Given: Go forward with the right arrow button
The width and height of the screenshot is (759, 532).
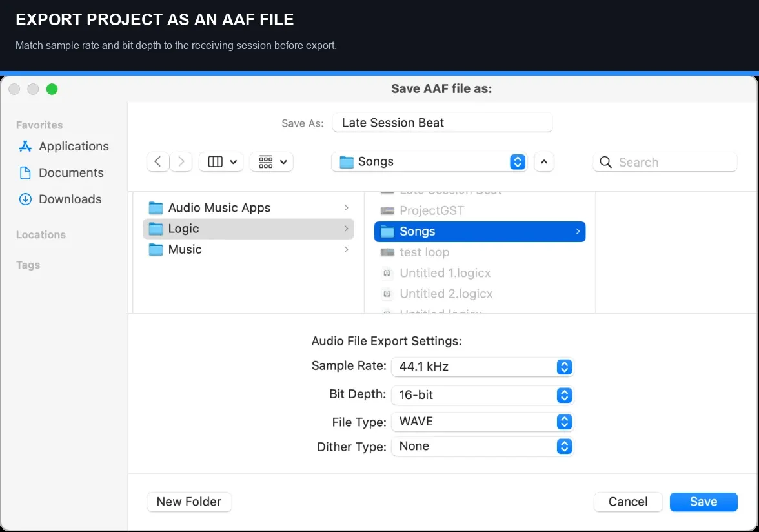Looking at the screenshot, I should pyautogui.click(x=181, y=161).
